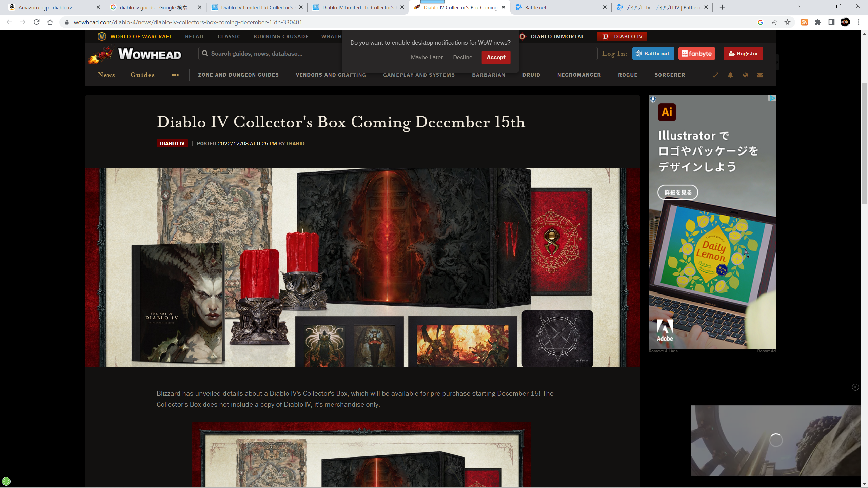Open the Necromancer class guide
The image size is (868, 488).
tap(579, 75)
